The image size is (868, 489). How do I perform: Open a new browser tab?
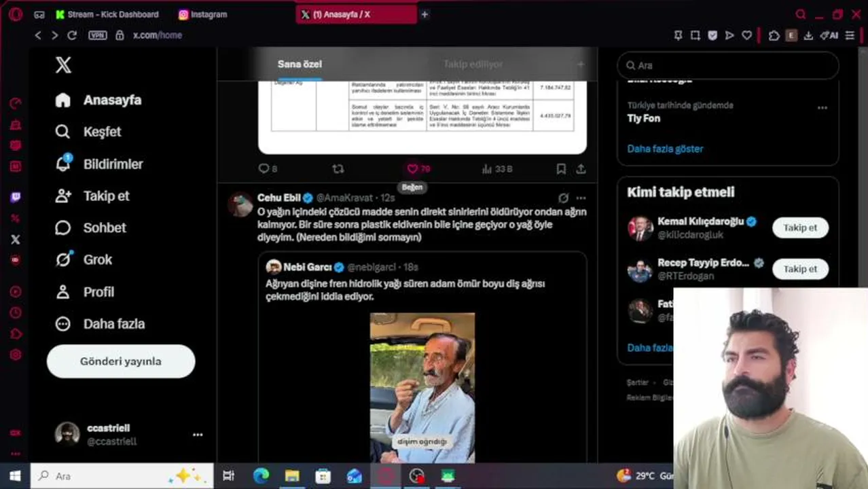(424, 14)
